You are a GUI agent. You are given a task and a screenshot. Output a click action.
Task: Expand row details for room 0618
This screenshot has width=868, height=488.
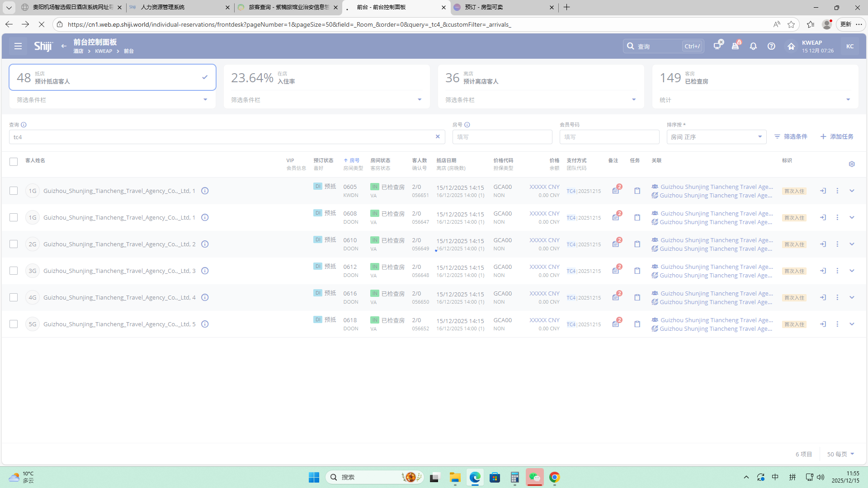point(852,324)
